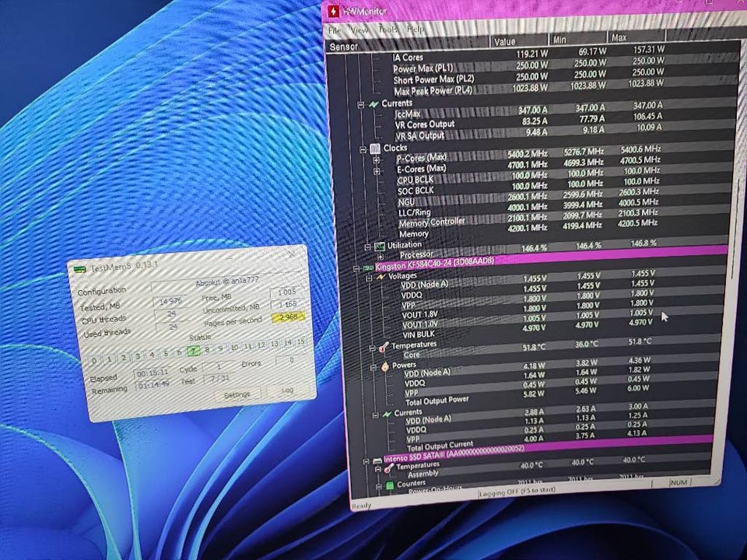Collapse the Intenso SSD SATAIII node
The width and height of the screenshot is (747, 560).
[x=366, y=461]
